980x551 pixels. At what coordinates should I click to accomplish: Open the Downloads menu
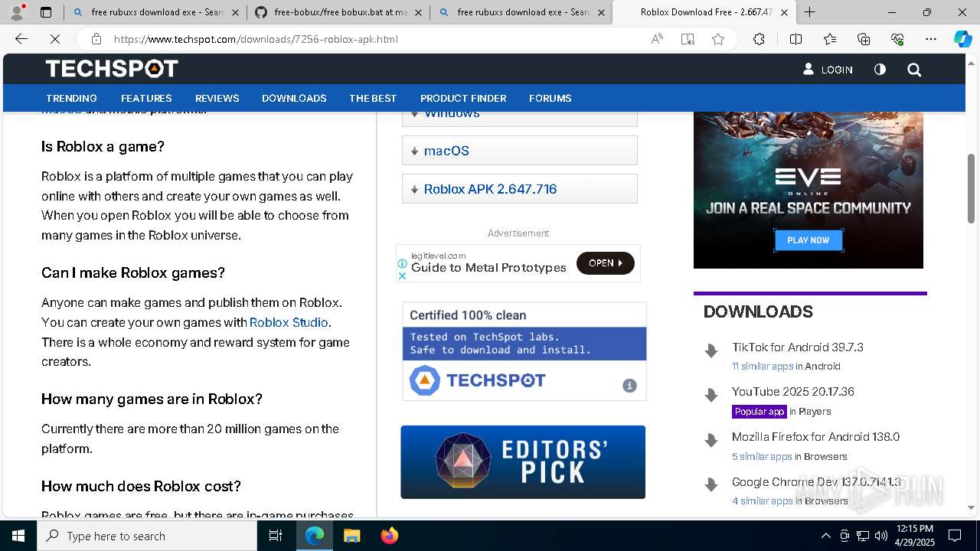click(x=294, y=98)
